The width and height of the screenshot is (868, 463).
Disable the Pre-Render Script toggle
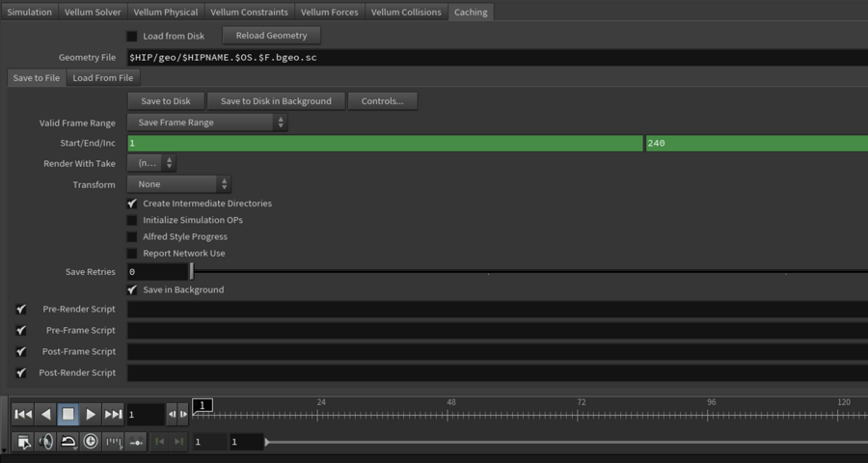(21, 310)
